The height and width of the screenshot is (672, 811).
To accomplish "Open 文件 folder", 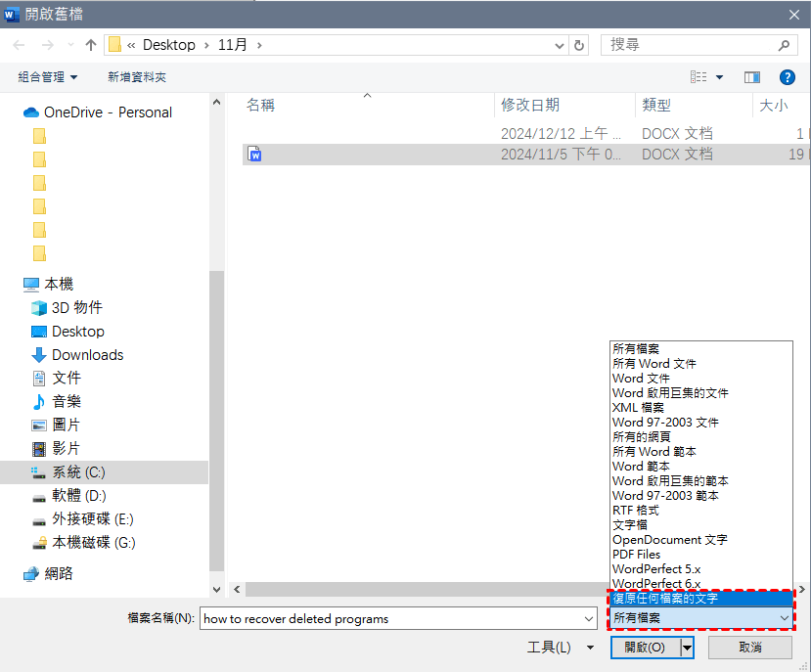I will click(56, 378).
